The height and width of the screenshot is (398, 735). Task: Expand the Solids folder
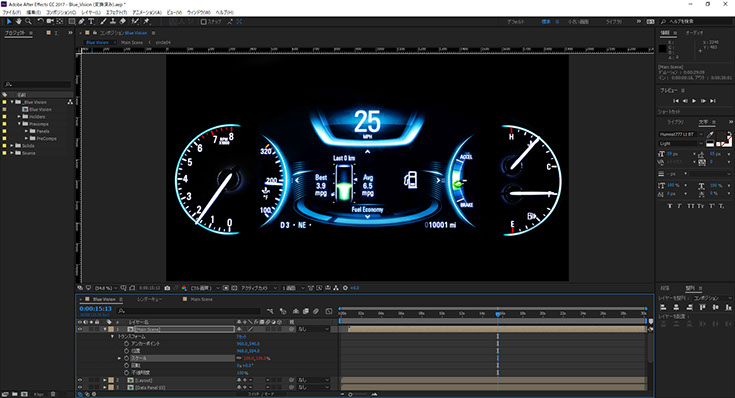(12, 146)
